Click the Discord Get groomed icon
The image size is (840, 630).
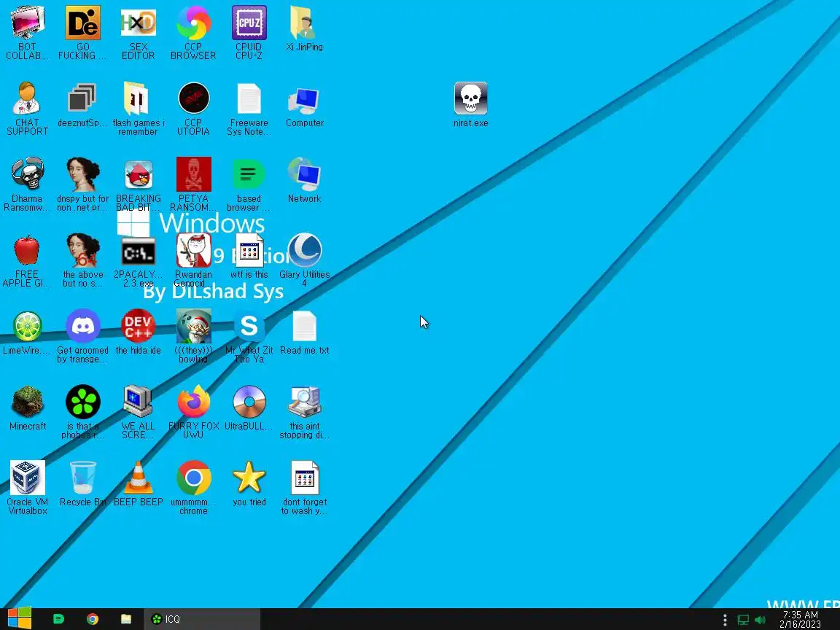click(x=82, y=326)
